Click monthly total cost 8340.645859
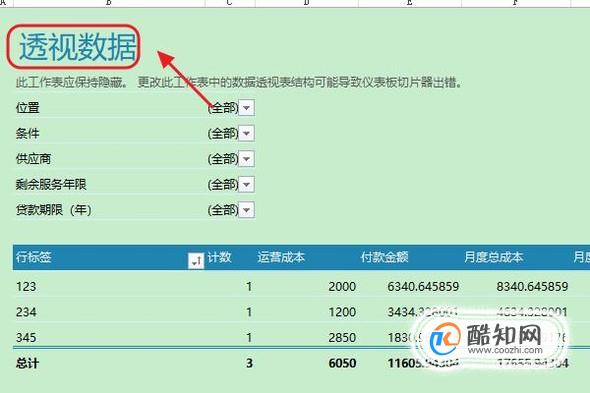 tap(532, 286)
